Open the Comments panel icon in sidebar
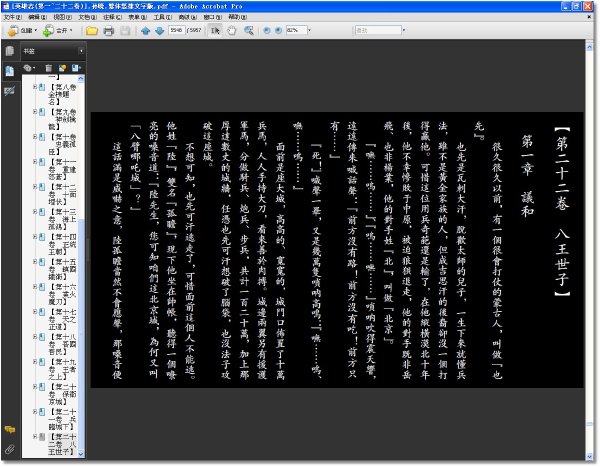Viewport: 600px width, 467px height. point(10,429)
